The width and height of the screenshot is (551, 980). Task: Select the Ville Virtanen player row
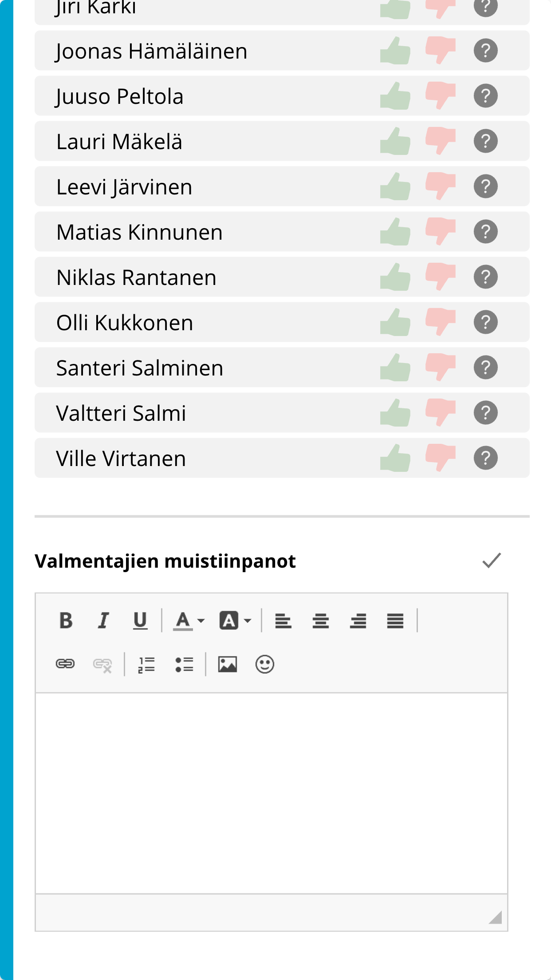pyautogui.click(x=282, y=458)
